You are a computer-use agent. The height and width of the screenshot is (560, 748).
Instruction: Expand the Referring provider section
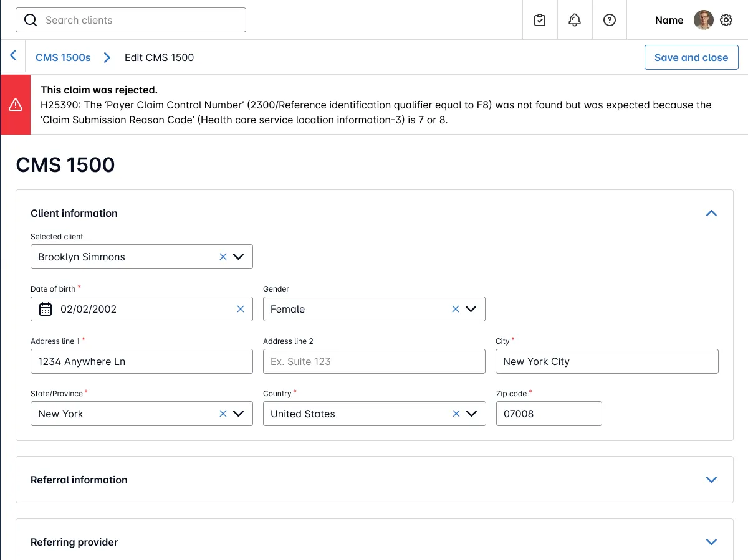click(x=711, y=542)
